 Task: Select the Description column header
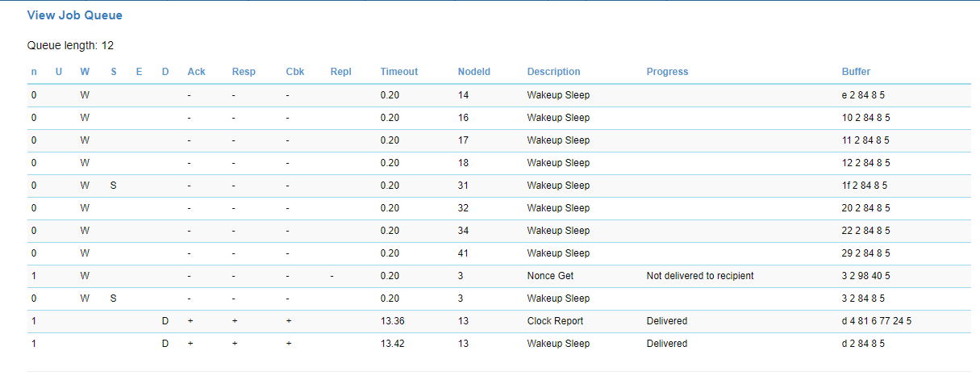coord(553,72)
